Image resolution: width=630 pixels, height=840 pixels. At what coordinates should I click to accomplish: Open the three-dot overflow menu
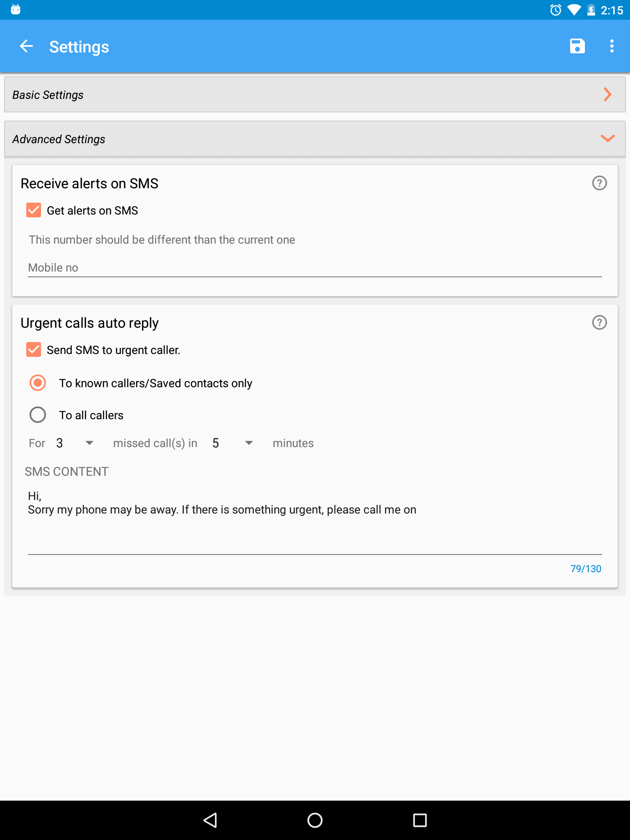[612, 46]
